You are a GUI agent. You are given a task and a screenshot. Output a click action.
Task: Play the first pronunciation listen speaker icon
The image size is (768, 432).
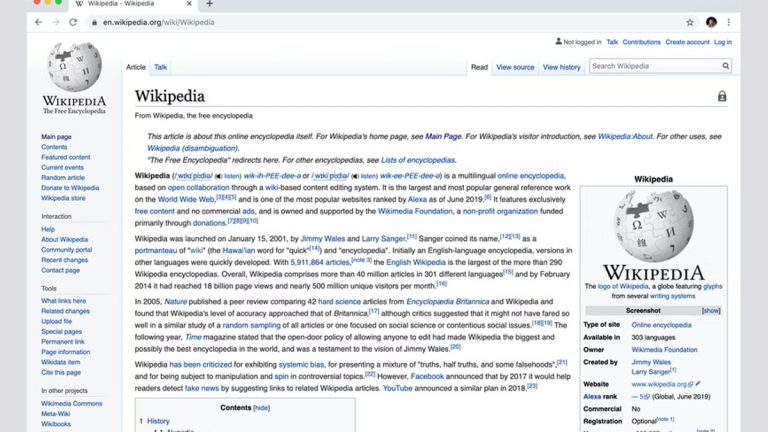coord(218,176)
